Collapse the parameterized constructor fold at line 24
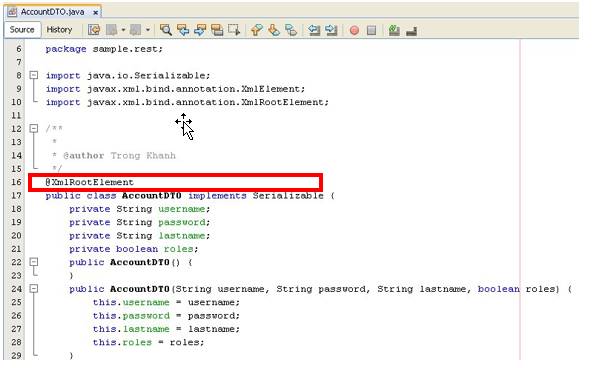Viewport: 598px width, 368px height. click(34, 289)
